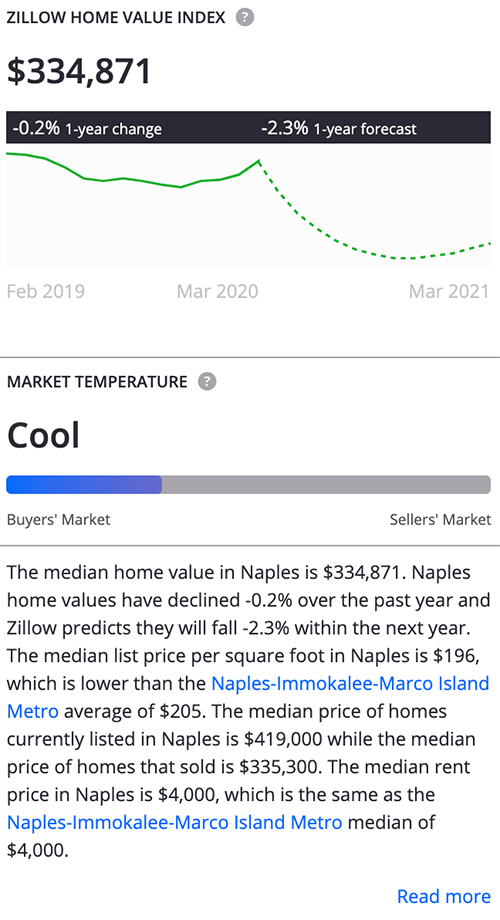Click the Metro link before average of $205
Image resolution: width=500 pixels, height=920 pixels.
[x=33, y=712]
